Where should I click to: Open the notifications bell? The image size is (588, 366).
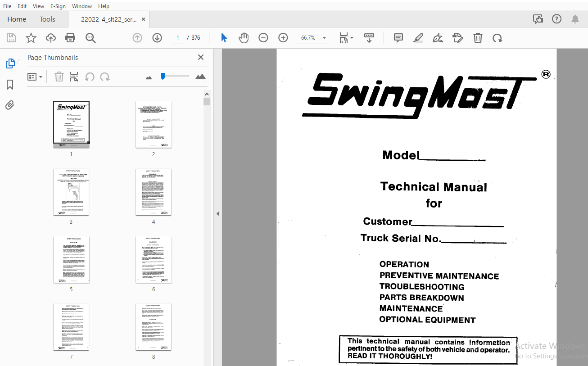pos(575,19)
